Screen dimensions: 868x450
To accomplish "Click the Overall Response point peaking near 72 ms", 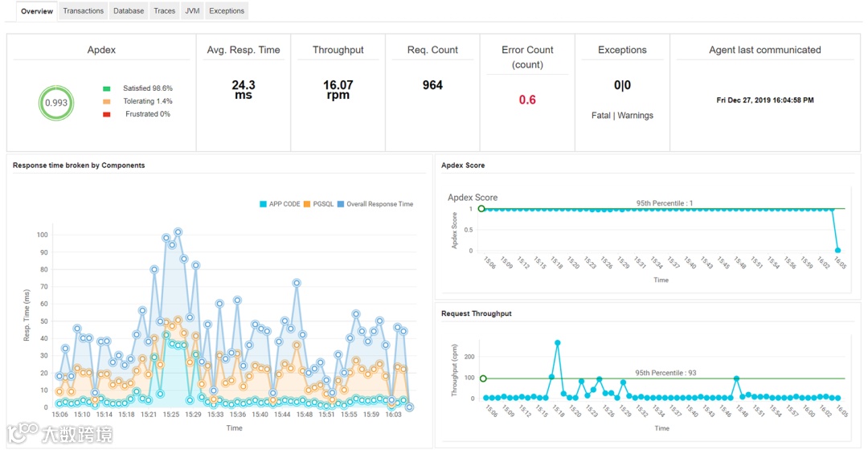I will [x=297, y=283].
